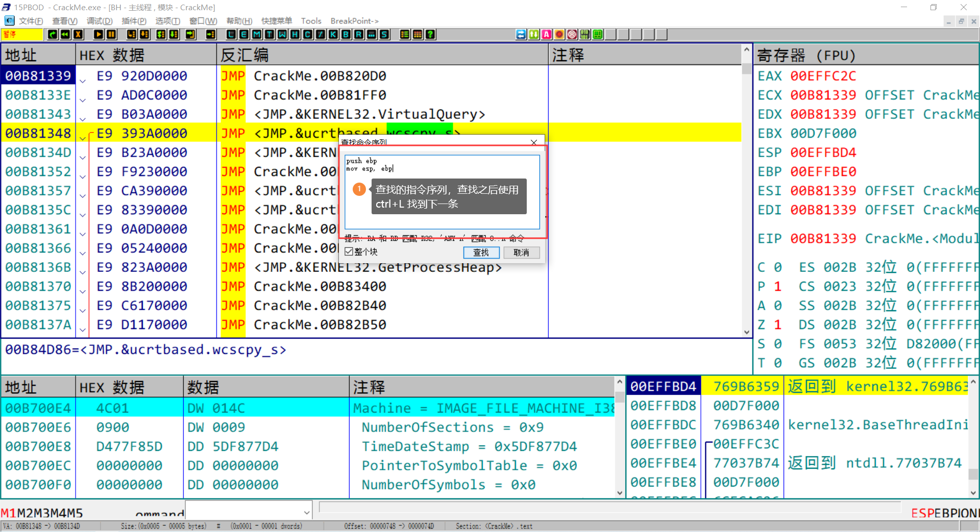Open Executable modules with the E icon
This screenshot has height=532, width=980.
click(x=244, y=34)
